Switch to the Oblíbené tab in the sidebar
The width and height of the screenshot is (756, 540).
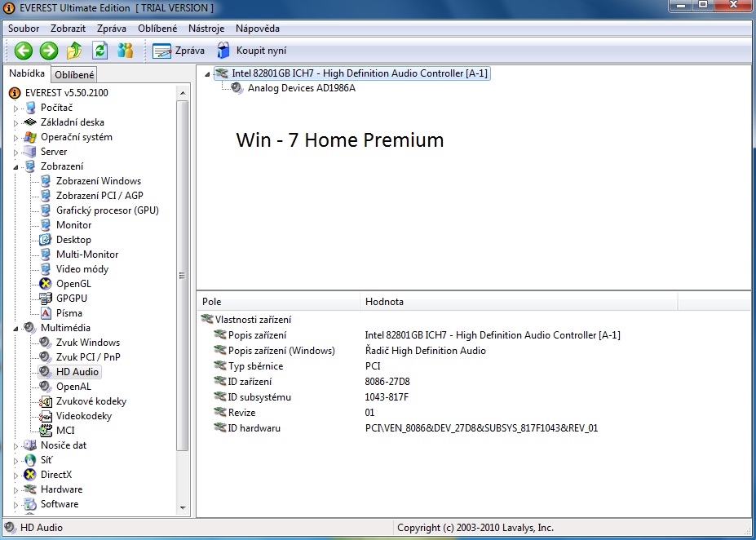coord(74,75)
